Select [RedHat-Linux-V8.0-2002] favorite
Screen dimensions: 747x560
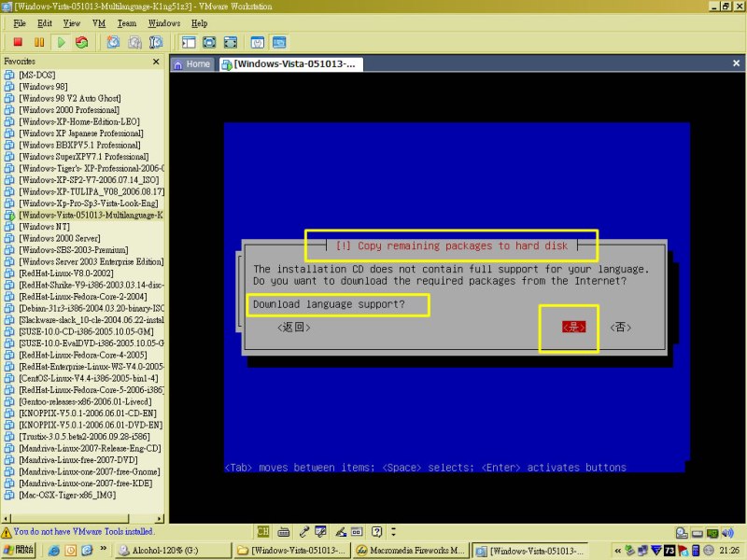[x=65, y=273]
